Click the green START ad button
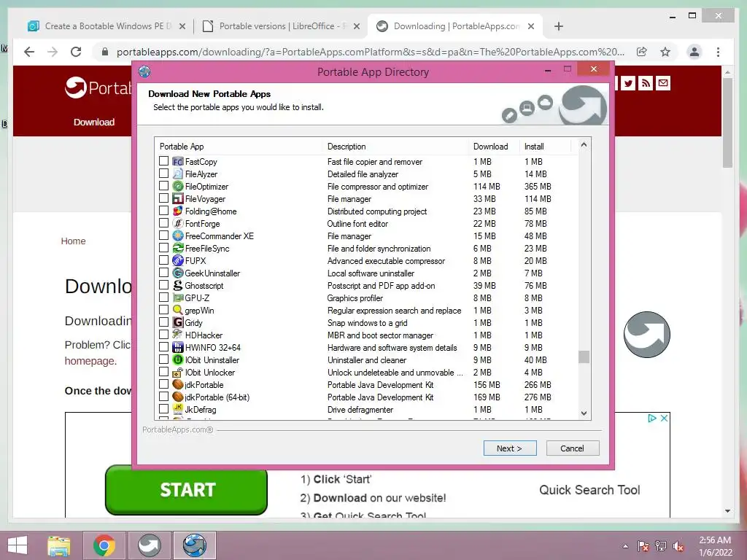 [x=186, y=489]
